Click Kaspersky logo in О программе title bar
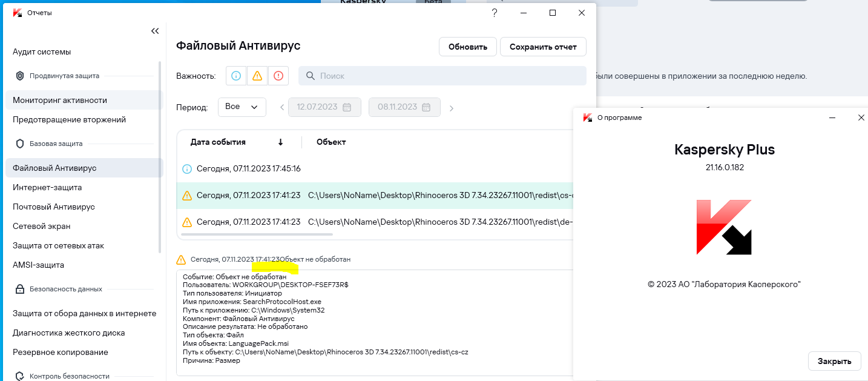 tap(587, 118)
